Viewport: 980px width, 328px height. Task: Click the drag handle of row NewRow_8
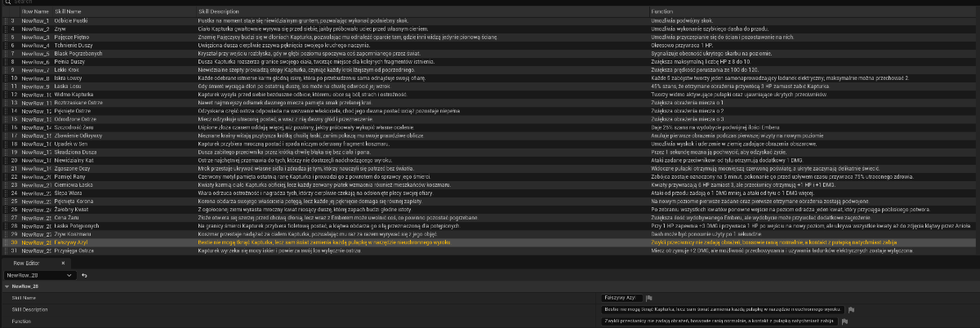point(4,78)
